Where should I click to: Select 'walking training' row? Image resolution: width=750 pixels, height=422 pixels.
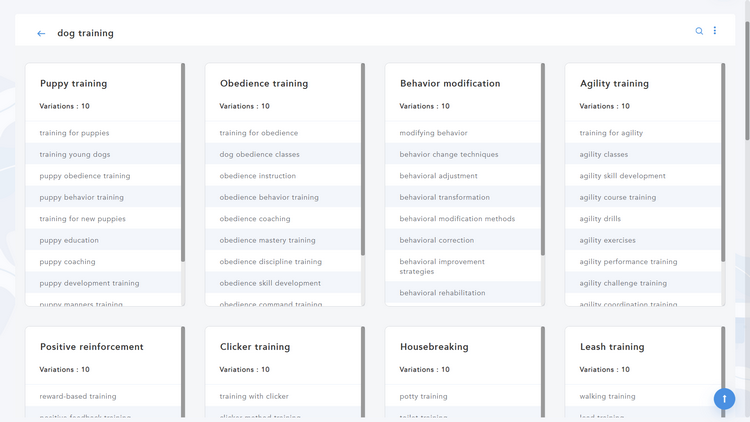[643, 396]
